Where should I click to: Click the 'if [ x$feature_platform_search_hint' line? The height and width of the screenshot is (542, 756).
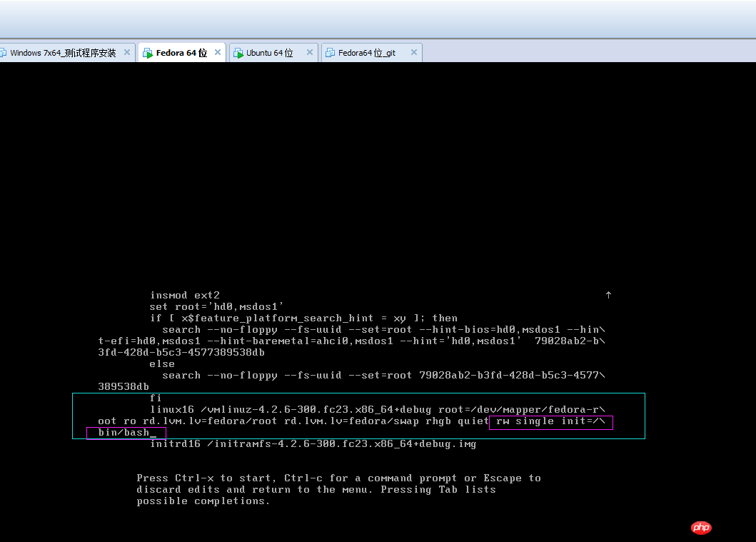[303, 318]
